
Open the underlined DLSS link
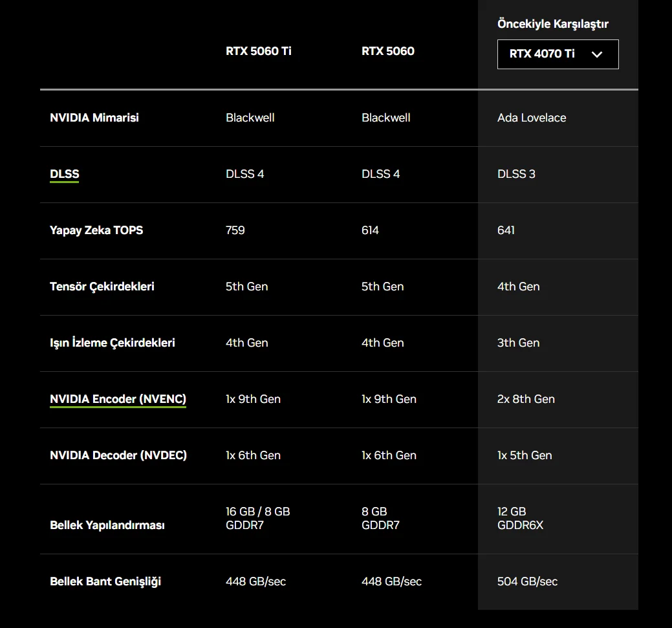tap(64, 174)
